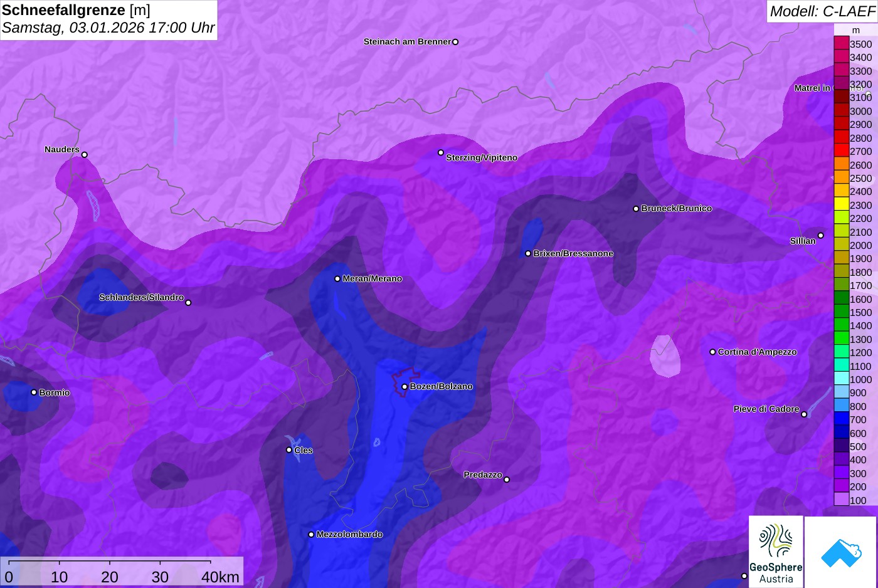Select the Nauders location marker dot

[x=85, y=155]
